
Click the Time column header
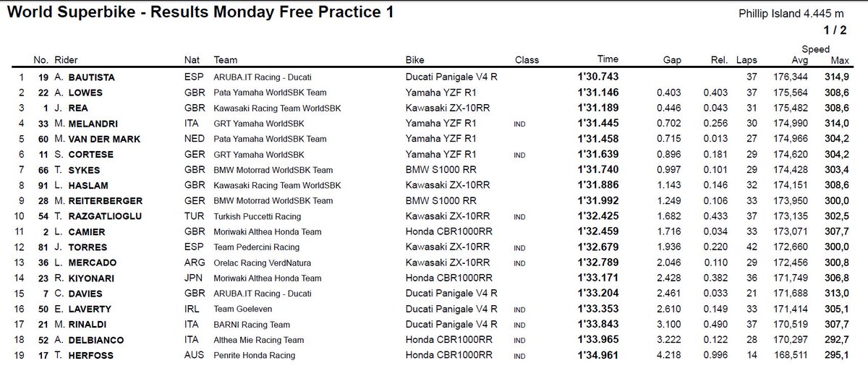[x=608, y=59]
